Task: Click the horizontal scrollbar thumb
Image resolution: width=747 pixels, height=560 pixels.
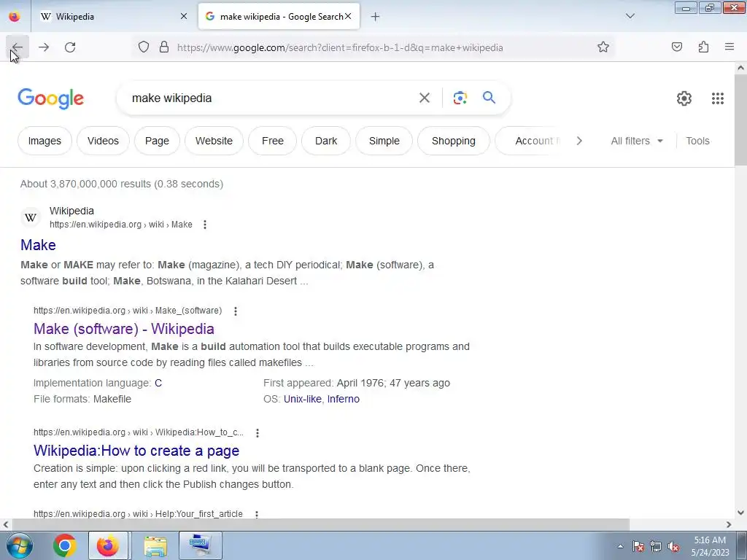Action: [321, 525]
